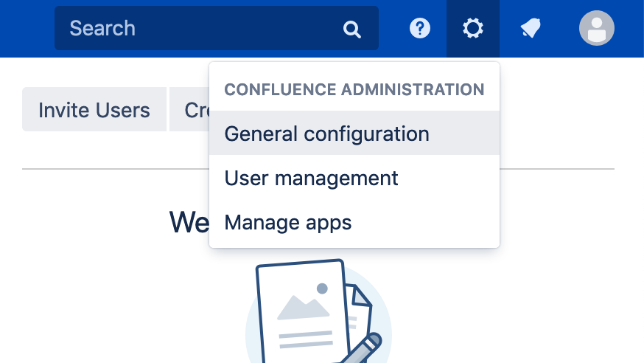The width and height of the screenshot is (644, 363).
Task: Select General configuration from the menu
Action: click(x=354, y=134)
